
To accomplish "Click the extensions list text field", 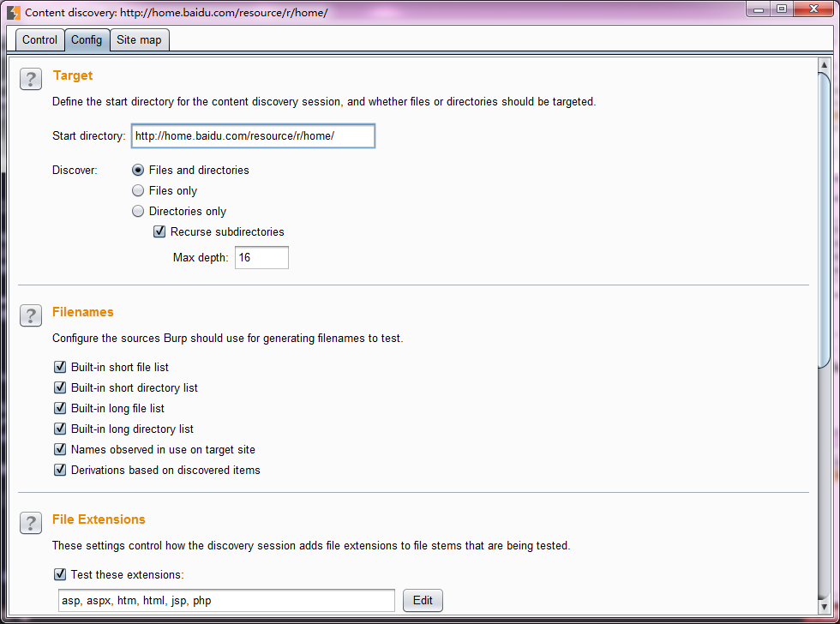I will coord(226,601).
